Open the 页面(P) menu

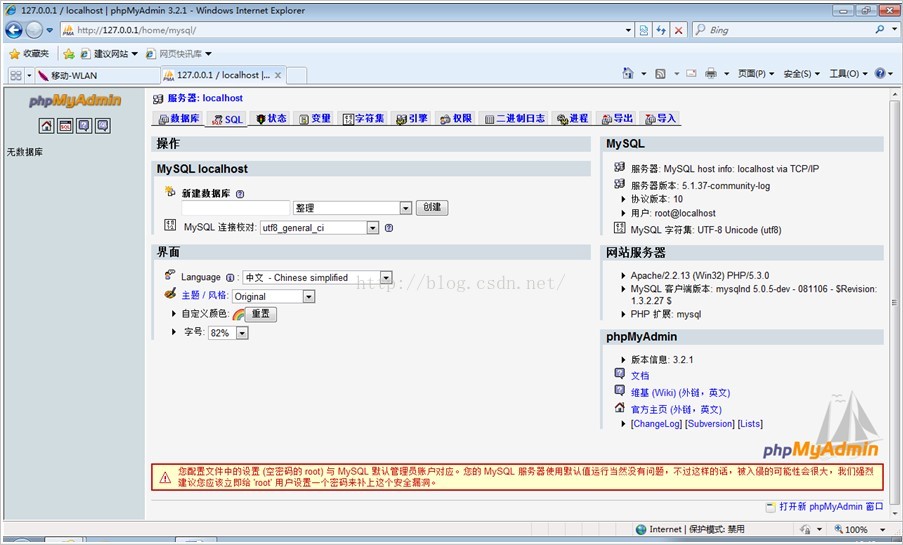(x=756, y=74)
